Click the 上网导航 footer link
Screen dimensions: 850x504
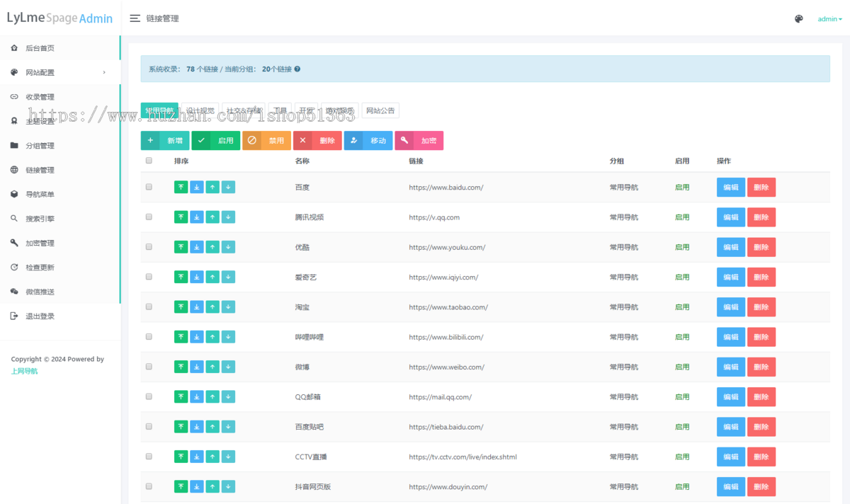[25, 371]
